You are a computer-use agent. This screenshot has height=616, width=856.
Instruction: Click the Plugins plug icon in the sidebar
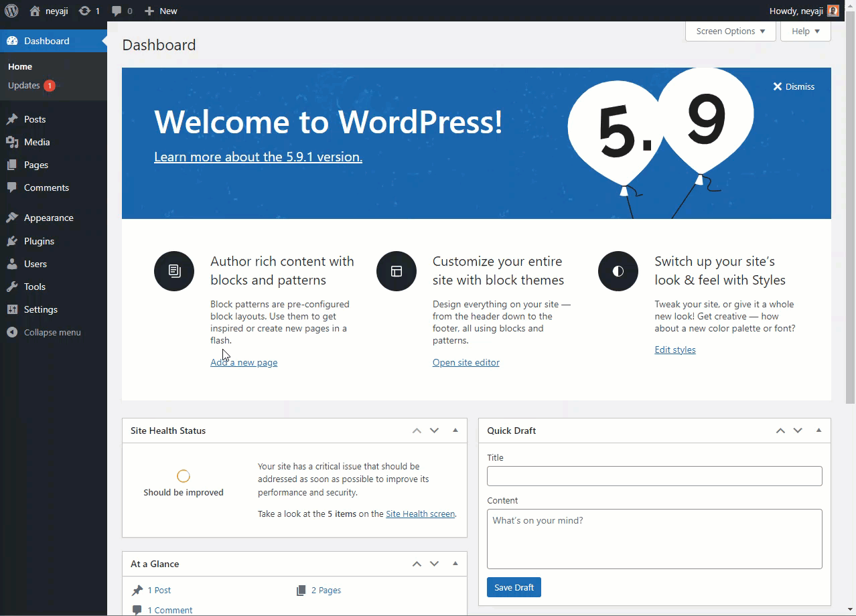(12, 241)
